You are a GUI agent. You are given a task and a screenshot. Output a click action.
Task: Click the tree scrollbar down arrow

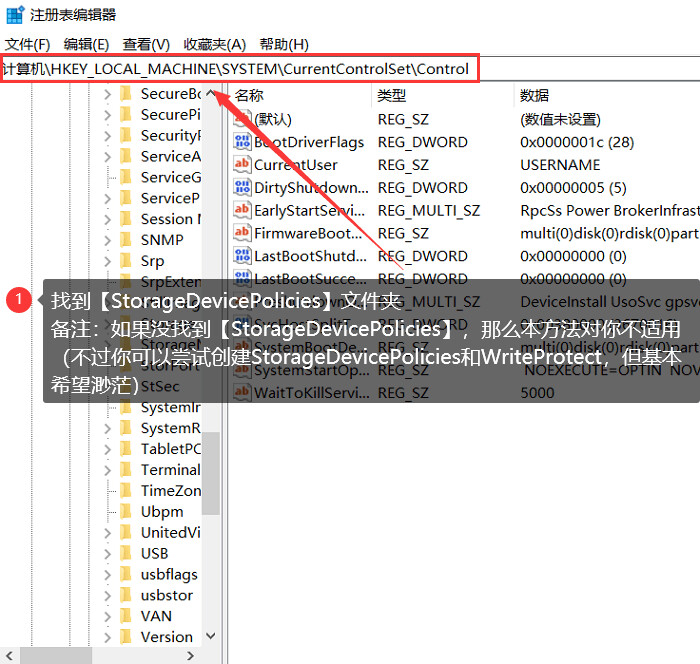[x=211, y=635]
